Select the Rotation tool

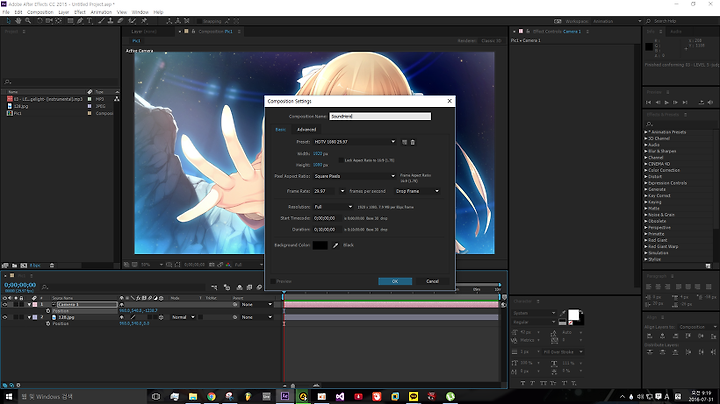coord(40,21)
